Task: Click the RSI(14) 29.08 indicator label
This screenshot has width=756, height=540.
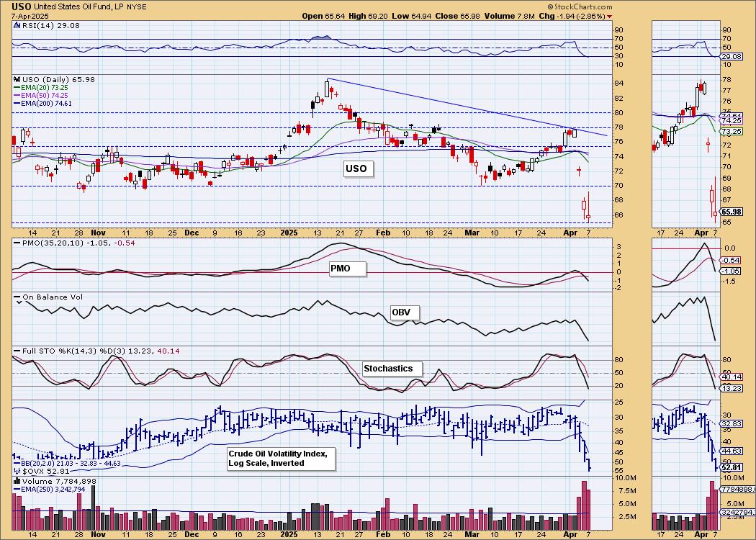Action: 50,25
